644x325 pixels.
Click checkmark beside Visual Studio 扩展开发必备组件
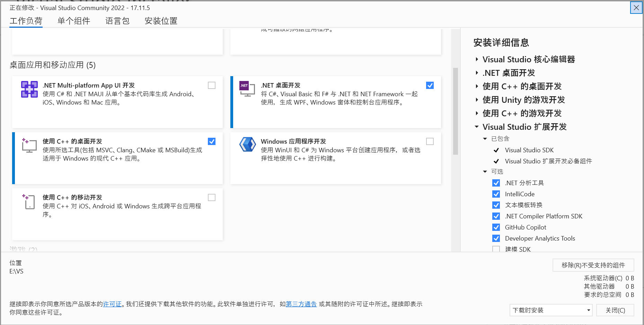pyautogui.click(x=496, y=161)
